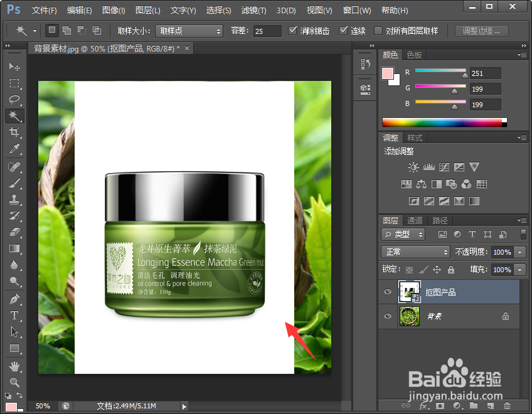The width and height of the screenshot is (532, 414).
Task: Enable 对所有图层取样 checkbox
Action: pos(378,31)
